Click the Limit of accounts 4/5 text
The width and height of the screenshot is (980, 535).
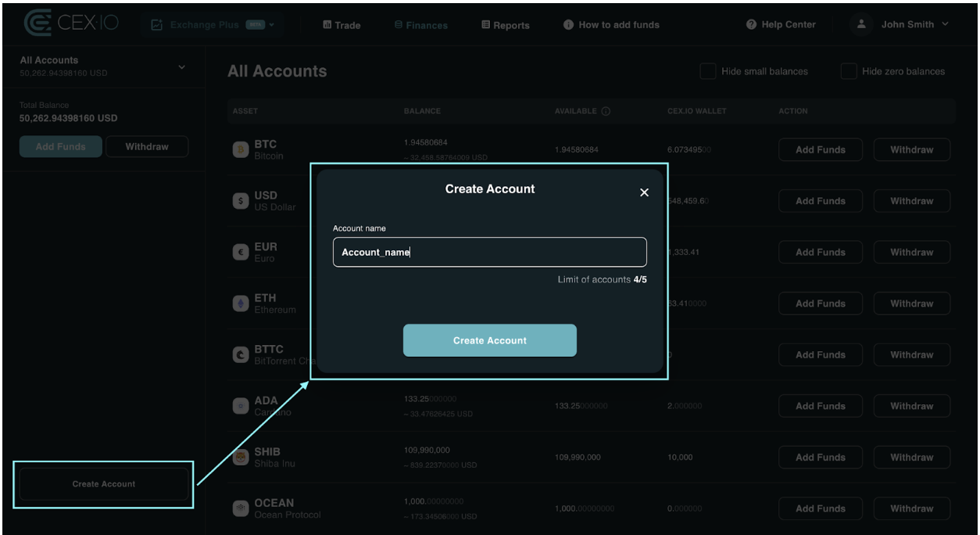(x=603, y=279)
